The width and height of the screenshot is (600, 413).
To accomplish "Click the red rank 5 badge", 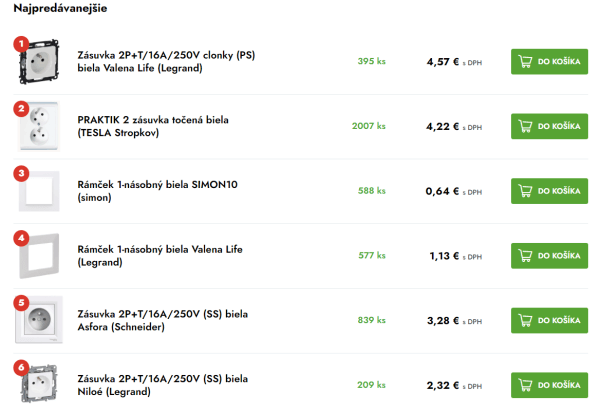I will coord(21,303).
